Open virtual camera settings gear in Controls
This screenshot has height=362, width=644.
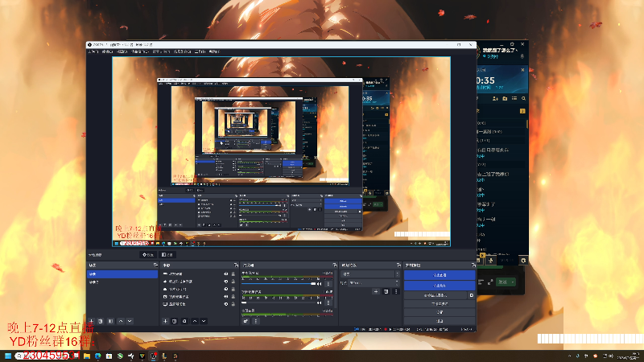point(471,295)
